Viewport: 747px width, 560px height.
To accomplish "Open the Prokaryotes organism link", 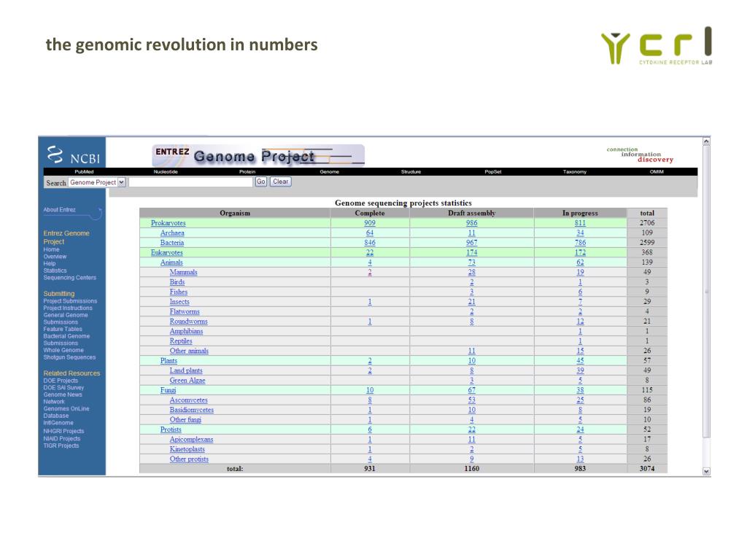I will 169,223.
